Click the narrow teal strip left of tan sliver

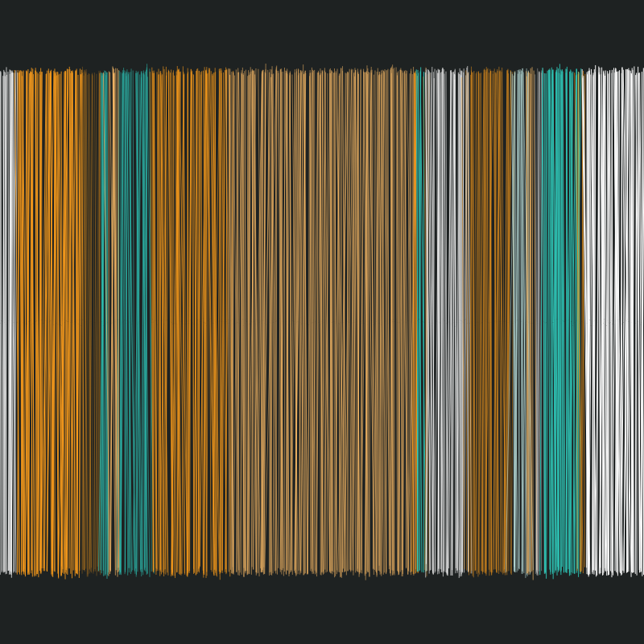point(104,322)
